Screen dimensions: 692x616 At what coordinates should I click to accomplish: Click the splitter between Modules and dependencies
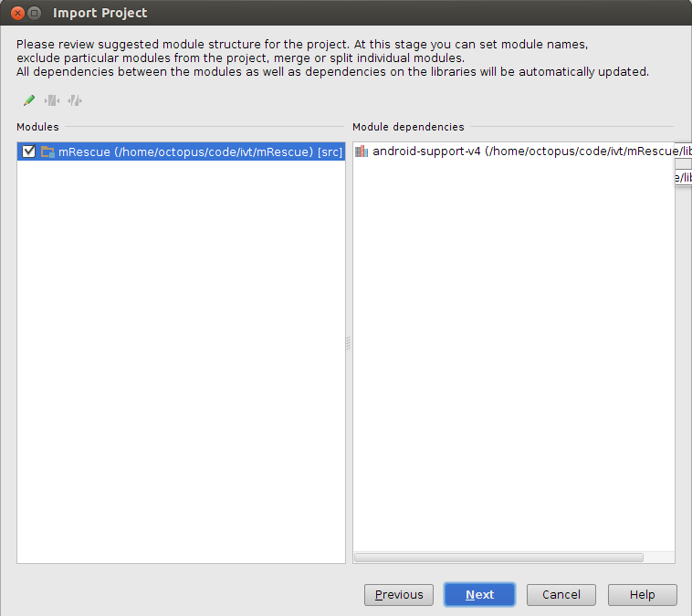tap(349, 343)
